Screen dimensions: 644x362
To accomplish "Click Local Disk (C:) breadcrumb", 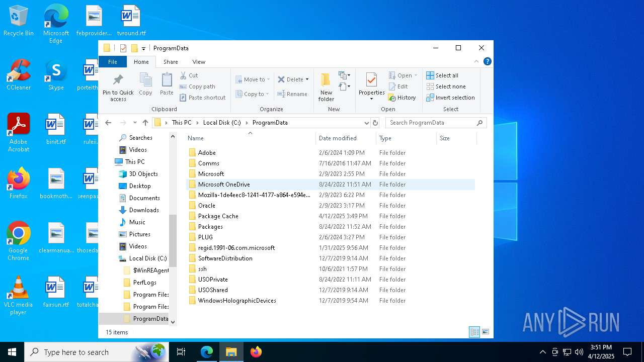I will tap(222, 123).
